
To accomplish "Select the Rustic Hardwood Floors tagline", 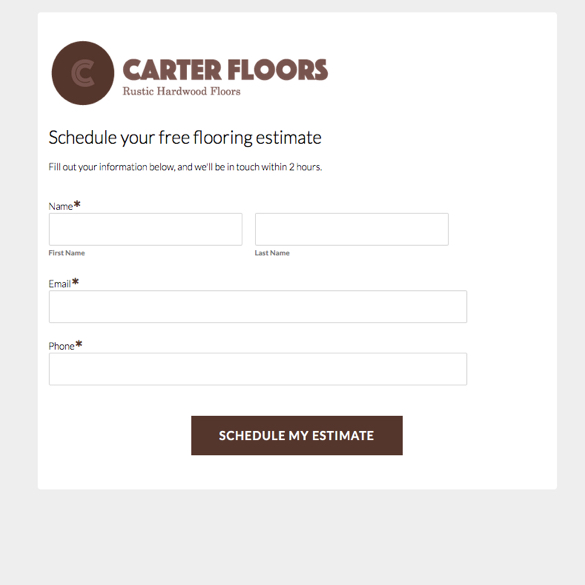I will point(182,91).
